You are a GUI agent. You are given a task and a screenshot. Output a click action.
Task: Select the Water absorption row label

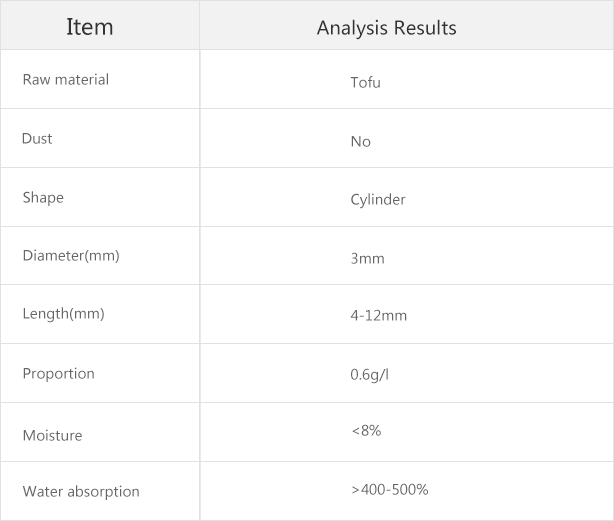click(x=81, y=492)
